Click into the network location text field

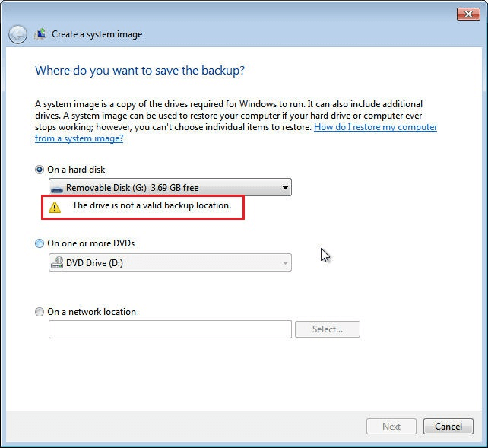[170, 329]
